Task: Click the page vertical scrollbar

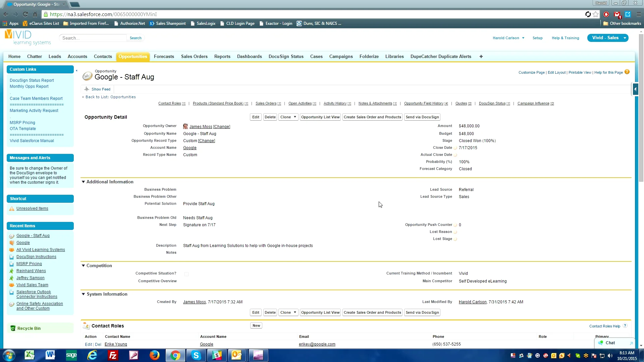Action: click(641, 107)
